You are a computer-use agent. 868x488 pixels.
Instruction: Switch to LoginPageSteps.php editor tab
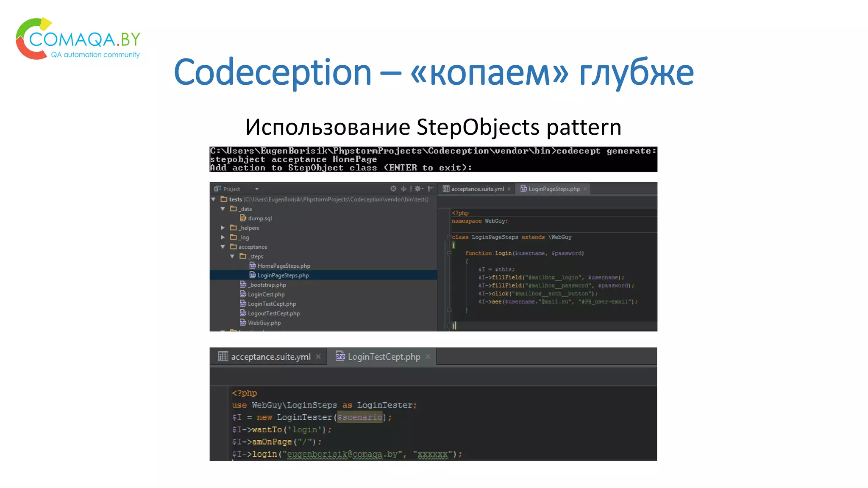554,189
